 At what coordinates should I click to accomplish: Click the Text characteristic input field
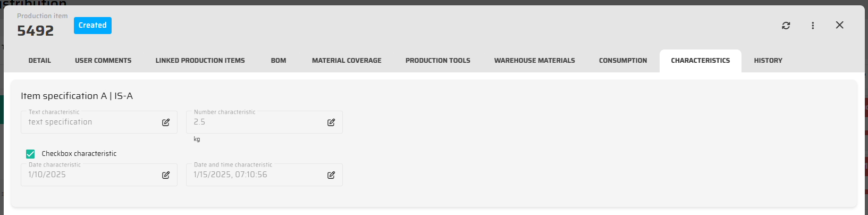(90, 122)
